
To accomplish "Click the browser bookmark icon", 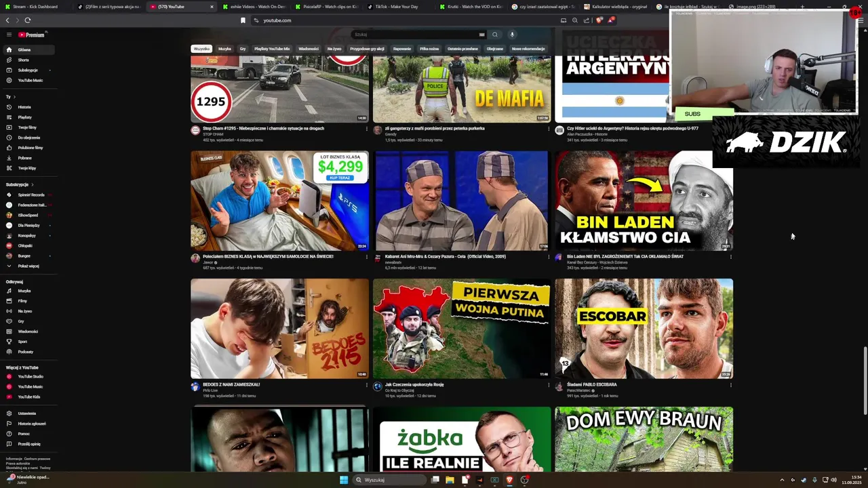I will tap(243, 20).
